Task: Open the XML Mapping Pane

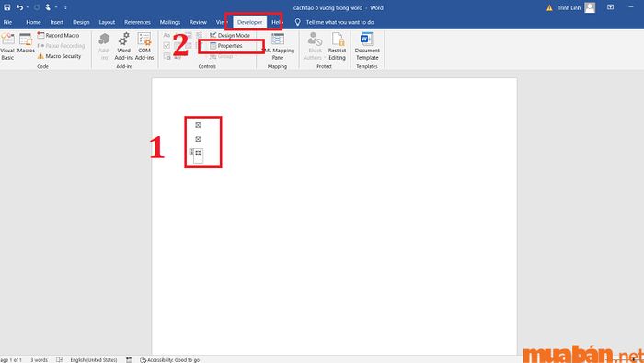Action: click(x=278, y=46)
